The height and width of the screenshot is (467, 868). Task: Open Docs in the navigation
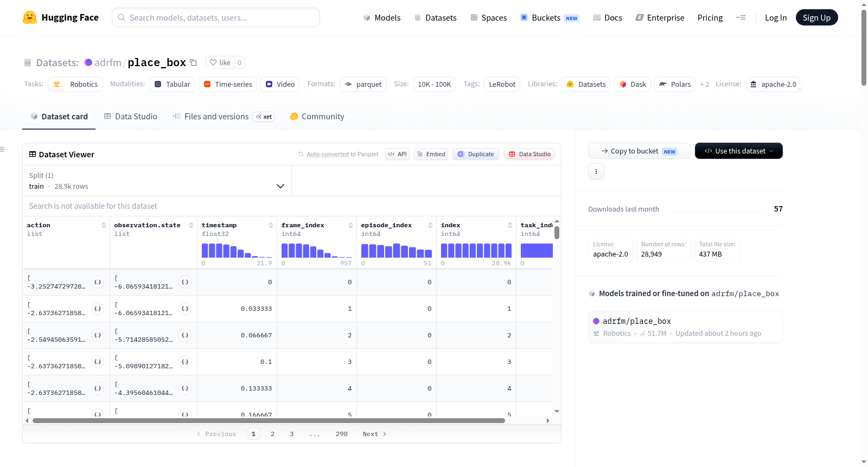point(608,18)
